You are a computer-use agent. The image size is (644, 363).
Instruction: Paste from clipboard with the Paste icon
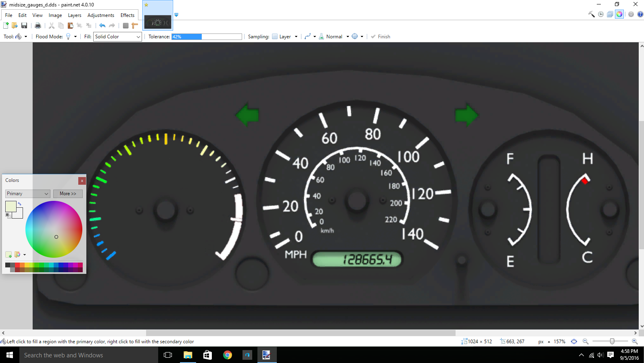70,25
